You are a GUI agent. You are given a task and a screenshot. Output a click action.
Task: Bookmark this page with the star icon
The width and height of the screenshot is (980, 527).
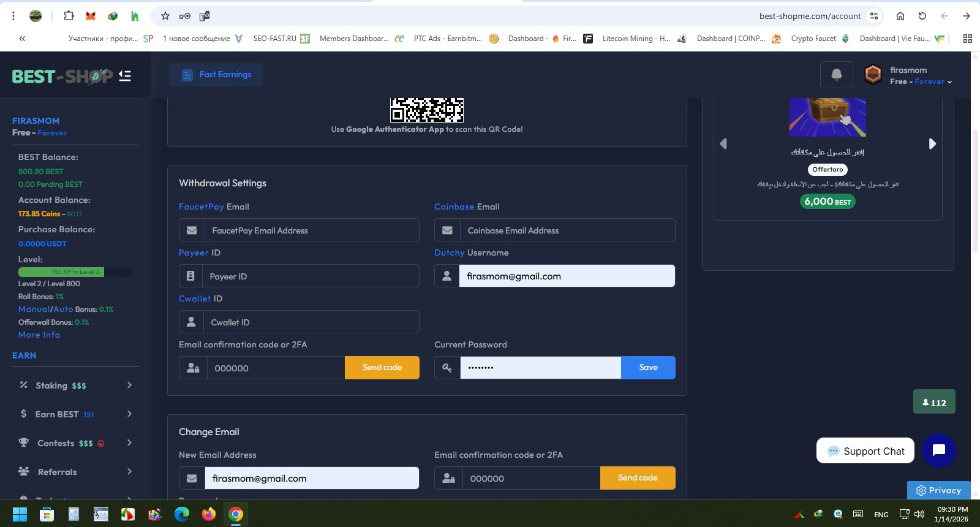(x=165, y=16)
